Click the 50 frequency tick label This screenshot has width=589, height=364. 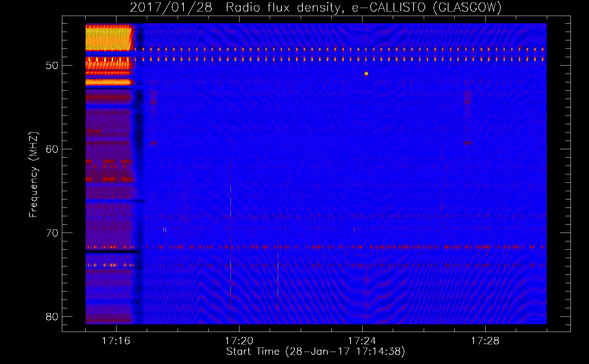[52, 66]
